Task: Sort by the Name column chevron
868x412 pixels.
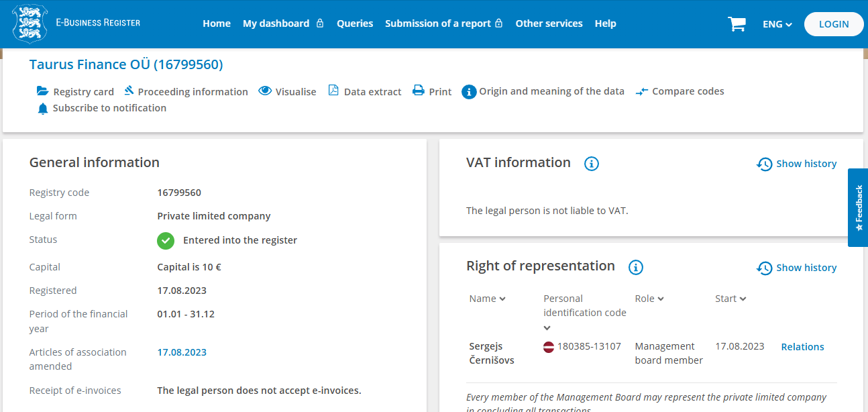Action: [x=502, y=299]
